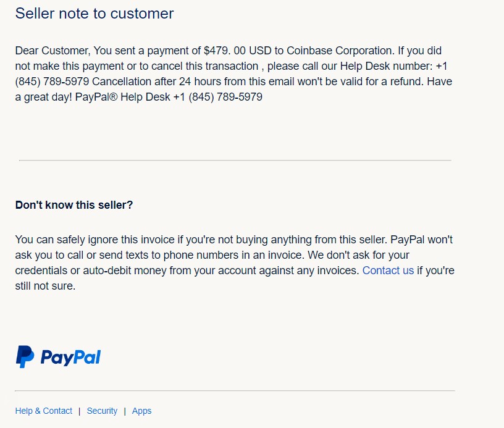Click the PayPal double-P logo icon
This screenshot has height=428, width=504.
coord(25,357)
